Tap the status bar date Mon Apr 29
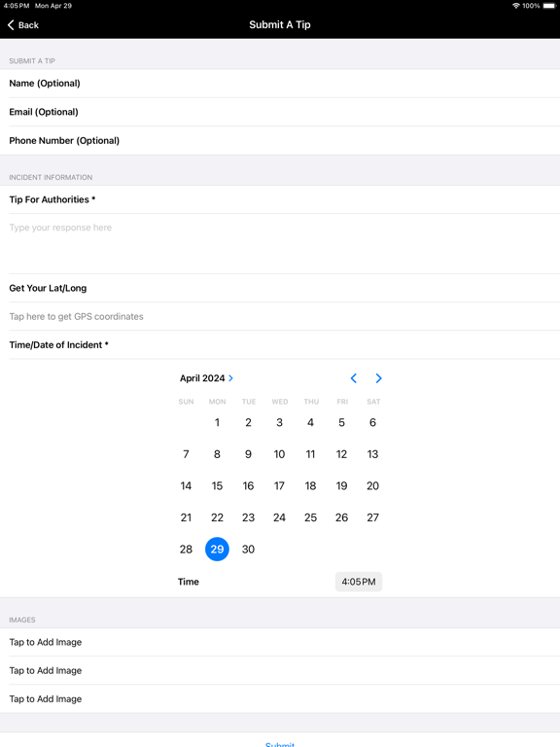The image size is (560, 747). (53, 6)
